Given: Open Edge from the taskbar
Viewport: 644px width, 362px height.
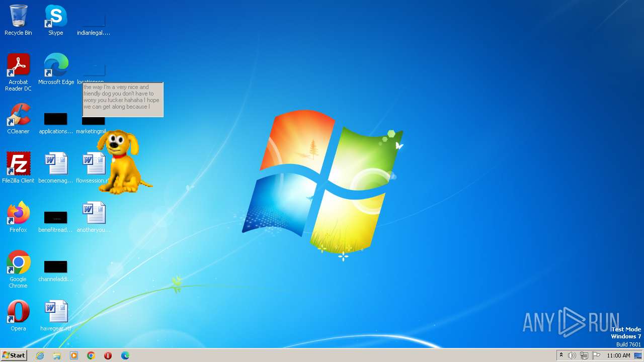Looking at the screenshot, I should click(125, 355).
